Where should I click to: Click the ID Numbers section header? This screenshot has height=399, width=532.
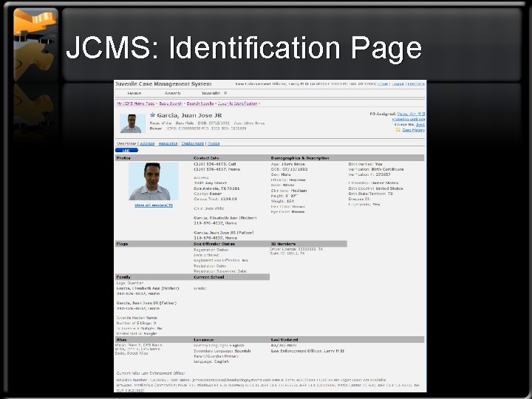point(283,244)
